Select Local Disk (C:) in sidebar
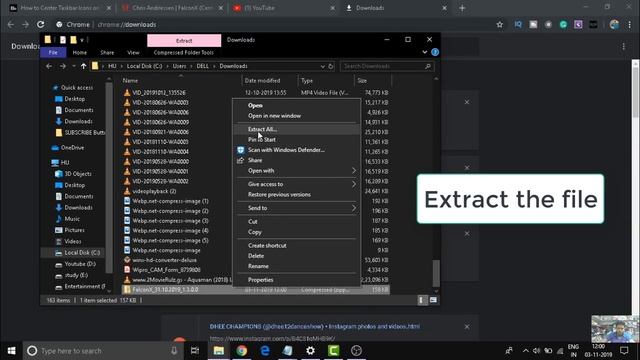The height and width of the screenshot is (360, 640). tap(82, 253)
